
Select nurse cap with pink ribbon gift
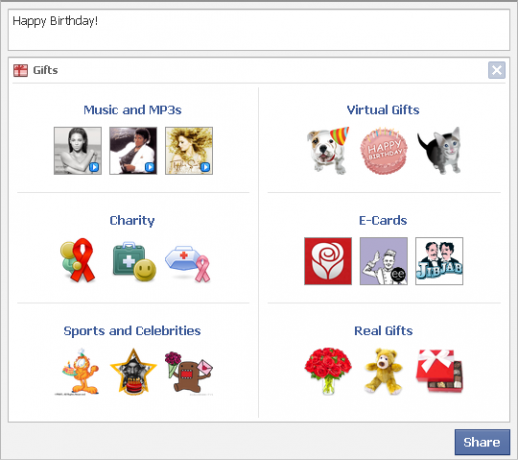click(x=188, y=263)
